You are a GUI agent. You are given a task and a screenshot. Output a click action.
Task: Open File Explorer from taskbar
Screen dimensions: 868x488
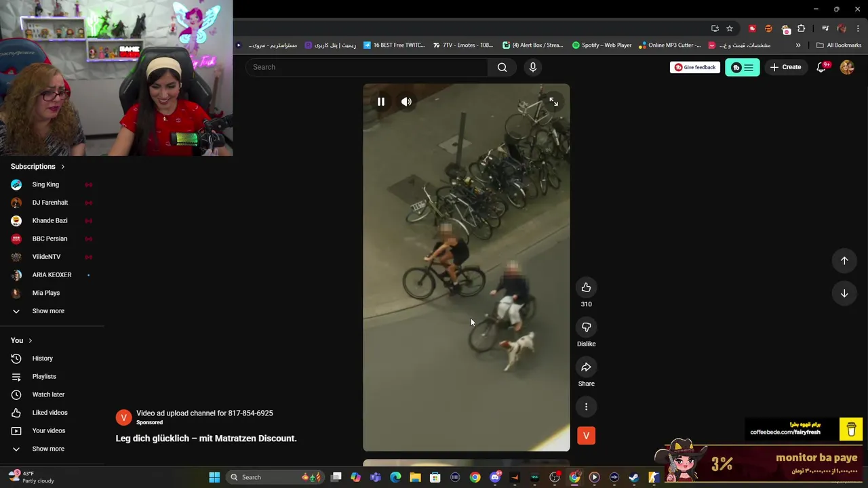(x=415, y=477)
